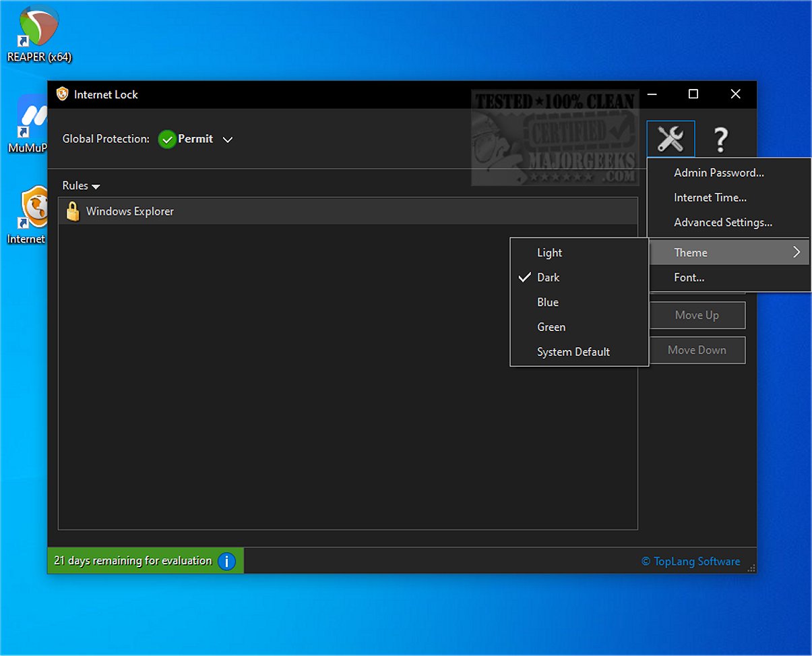This screenshot has height=656, width=812.
Task: Close the Internet Lock window
Action: (736, 94)
